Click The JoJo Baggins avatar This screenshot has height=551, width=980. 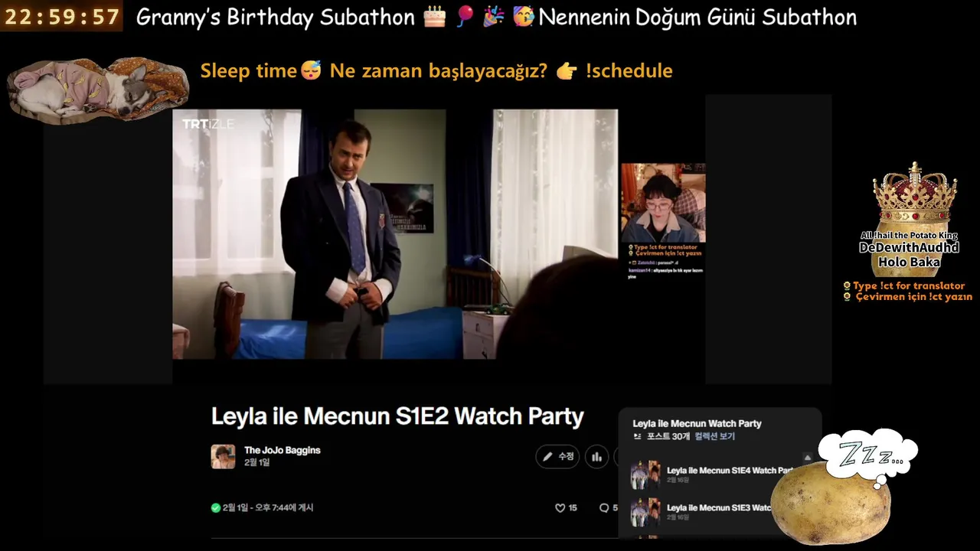(223, 456)
